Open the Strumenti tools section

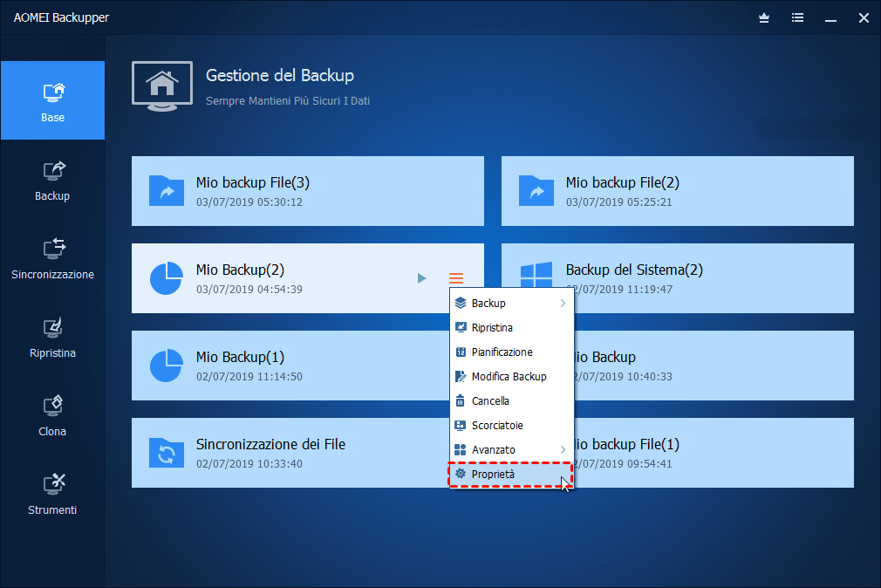[52, 496]
